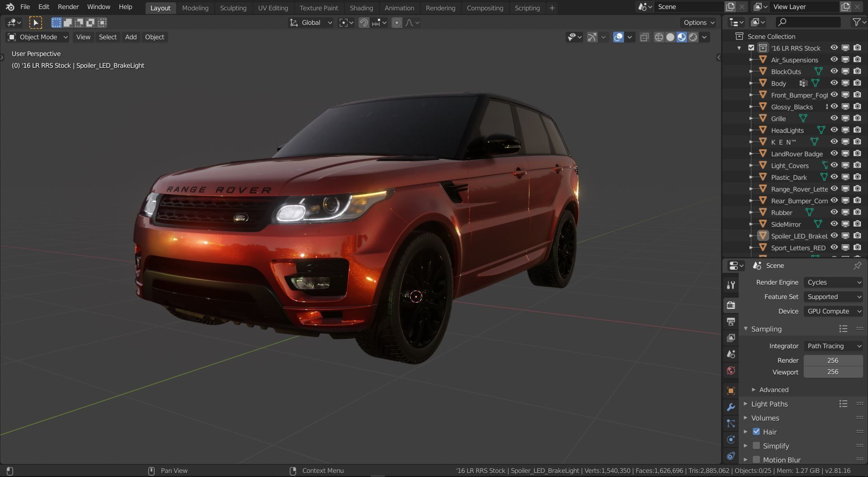Add a new workspace tab
Viewport: 868px width, 477px height.
(x=552, y=8)
